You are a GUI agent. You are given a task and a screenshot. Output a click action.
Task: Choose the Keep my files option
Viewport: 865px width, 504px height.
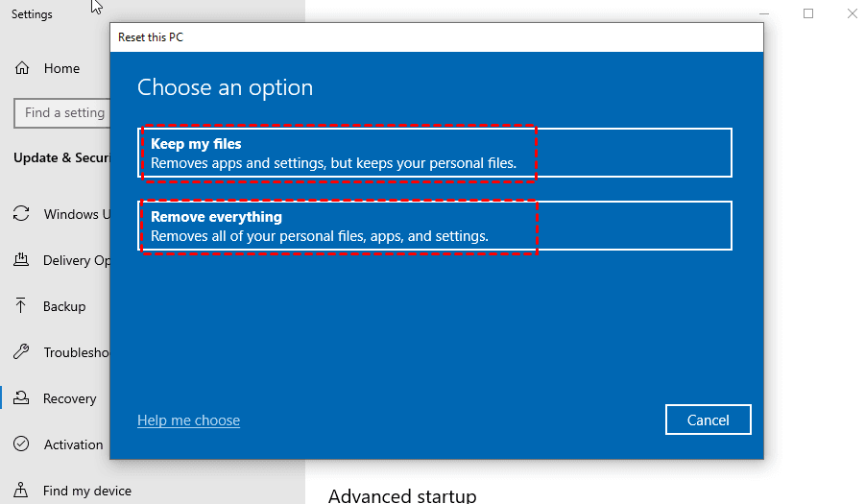tap(436, 153)
